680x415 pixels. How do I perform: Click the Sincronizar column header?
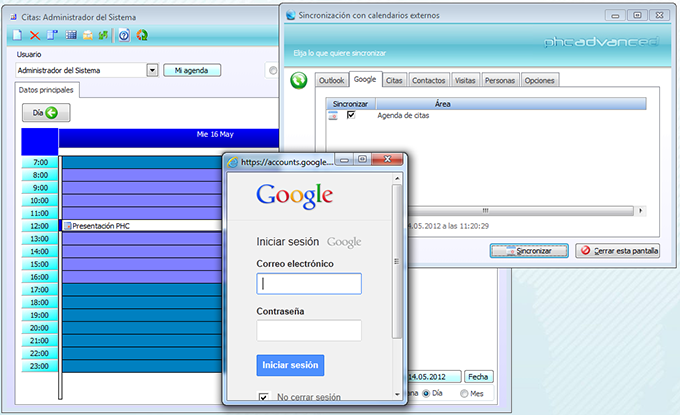click(350, 104)
